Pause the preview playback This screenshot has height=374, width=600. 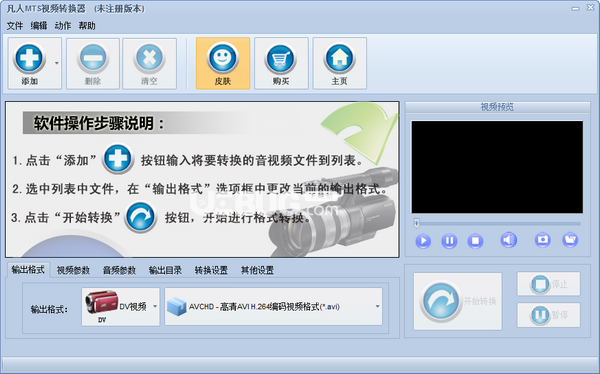coord(449,241)
